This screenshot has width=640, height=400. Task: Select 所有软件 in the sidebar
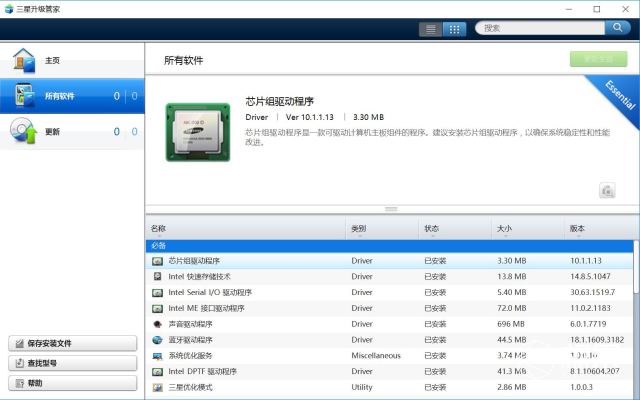[x=72, y=96]
